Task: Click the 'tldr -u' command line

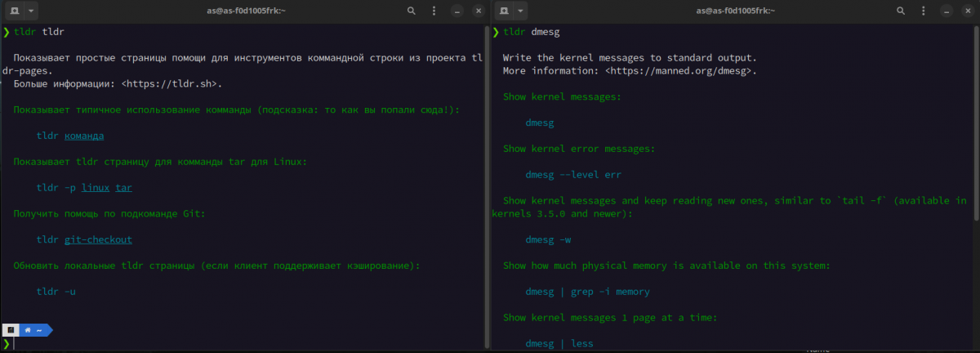Action: point(56,292)
